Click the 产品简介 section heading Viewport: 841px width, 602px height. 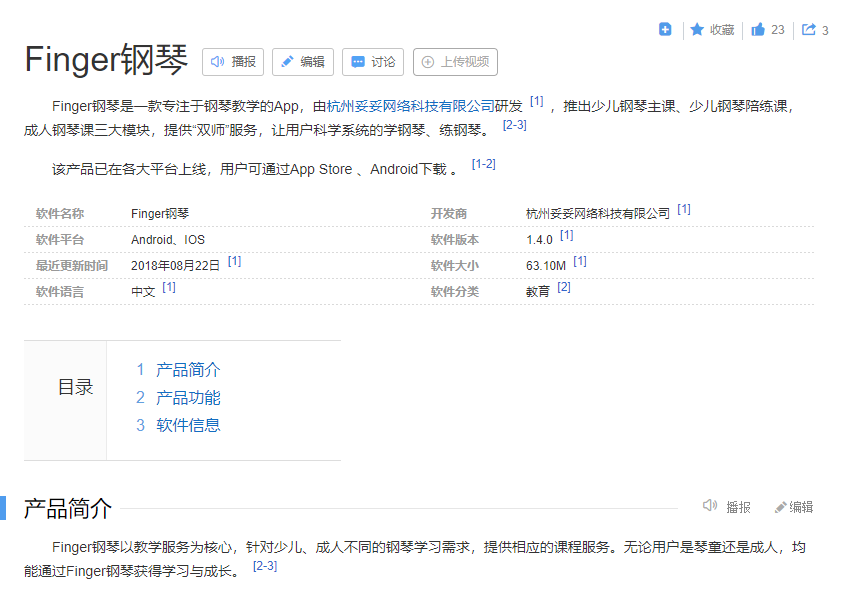[68, 509]
